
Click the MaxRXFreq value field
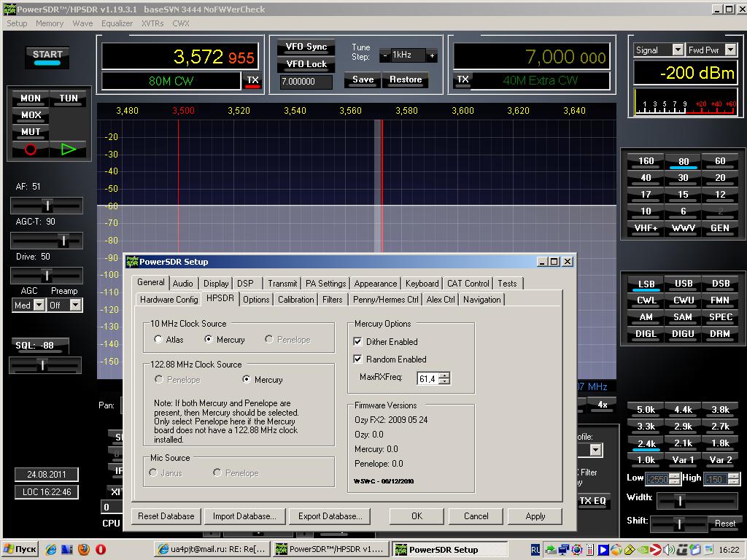click(x=427, y=378)
